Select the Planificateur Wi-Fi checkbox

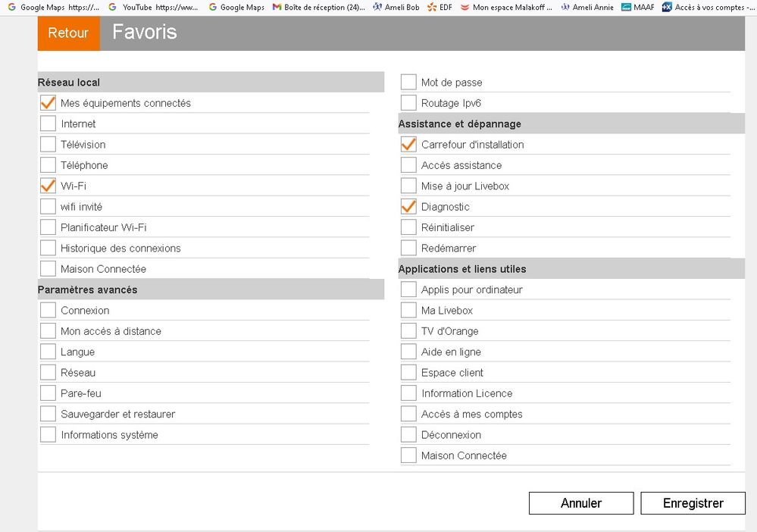pos(48,227)
